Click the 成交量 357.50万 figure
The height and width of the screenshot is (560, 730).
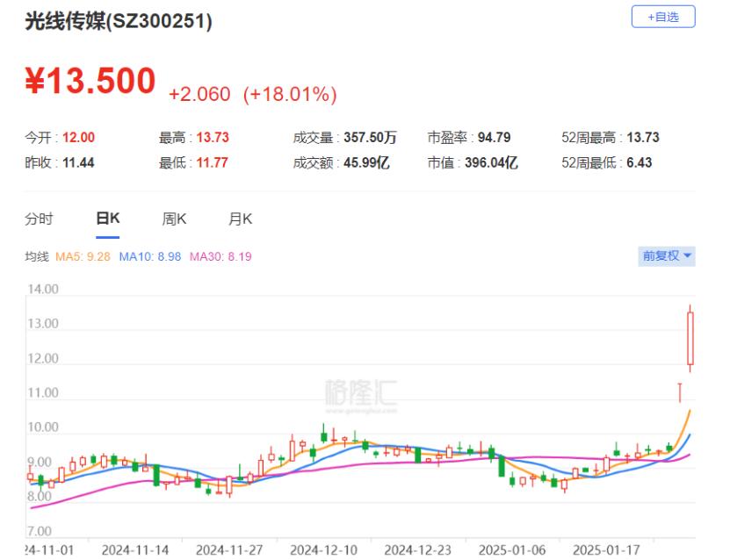370,138
